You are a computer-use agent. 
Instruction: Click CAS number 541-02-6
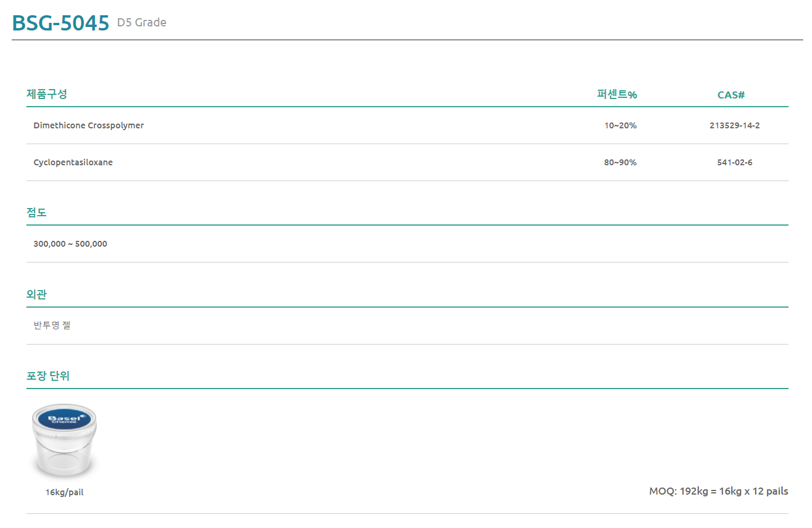734,162
